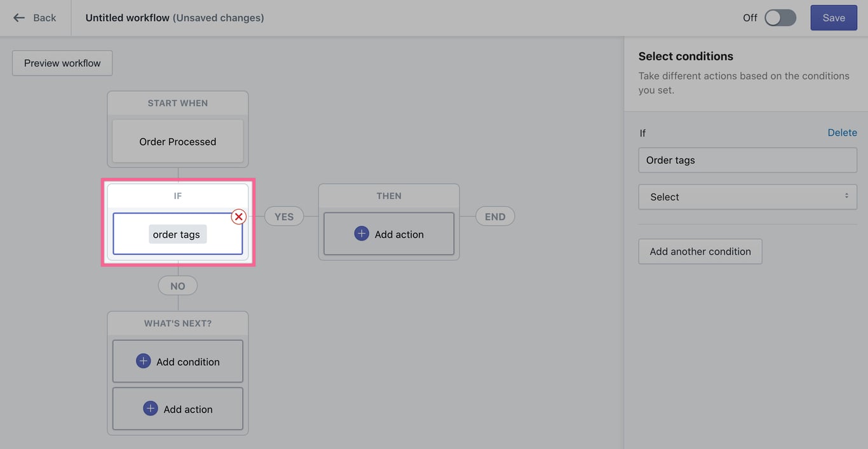Click Preview workflow button
The image size is (868, 449).
click(x=62, y=63)
